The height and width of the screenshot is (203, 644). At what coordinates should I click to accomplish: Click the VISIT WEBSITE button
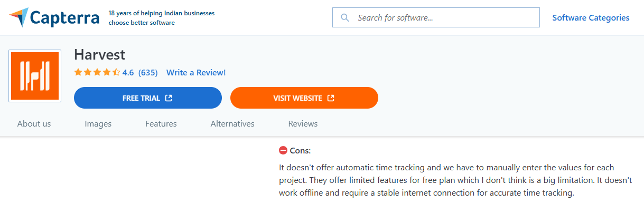point(304,98)
